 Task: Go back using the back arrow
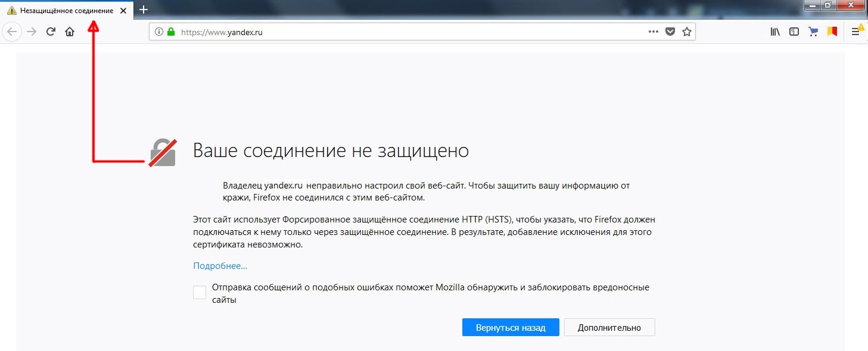click(x=13, y=32)
